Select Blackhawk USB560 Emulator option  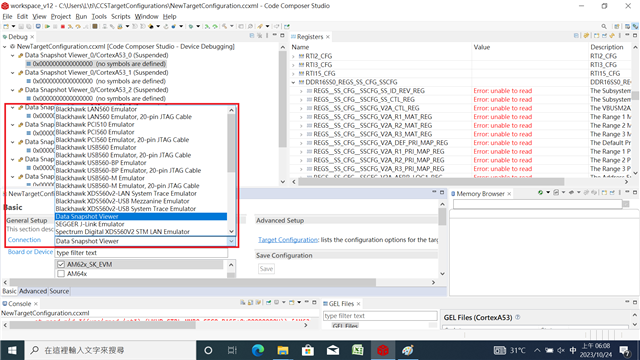pyautogui.click(x=141, y=147)
